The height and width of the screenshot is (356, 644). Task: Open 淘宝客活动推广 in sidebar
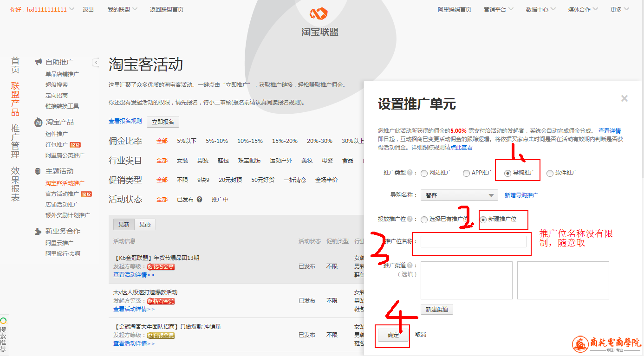pyautogui.click(x=65, y=183)
